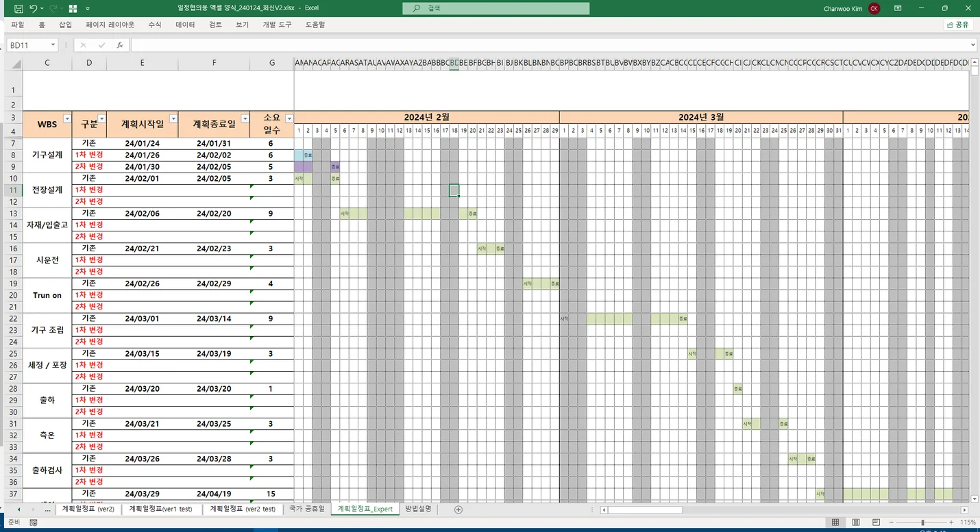
Task: Select the 전장설계 WBS cell
Action: [x=47, y=190]
